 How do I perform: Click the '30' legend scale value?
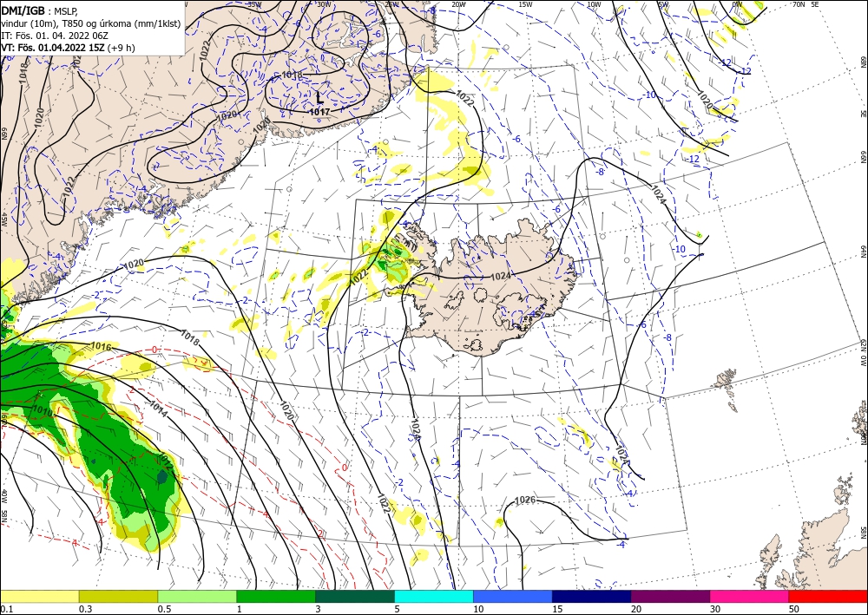click(716, 609)
